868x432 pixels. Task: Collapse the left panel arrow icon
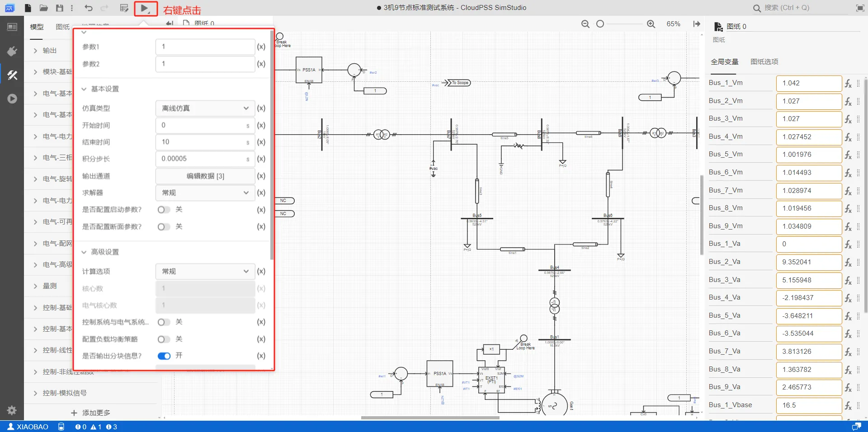tap(170, 23)
